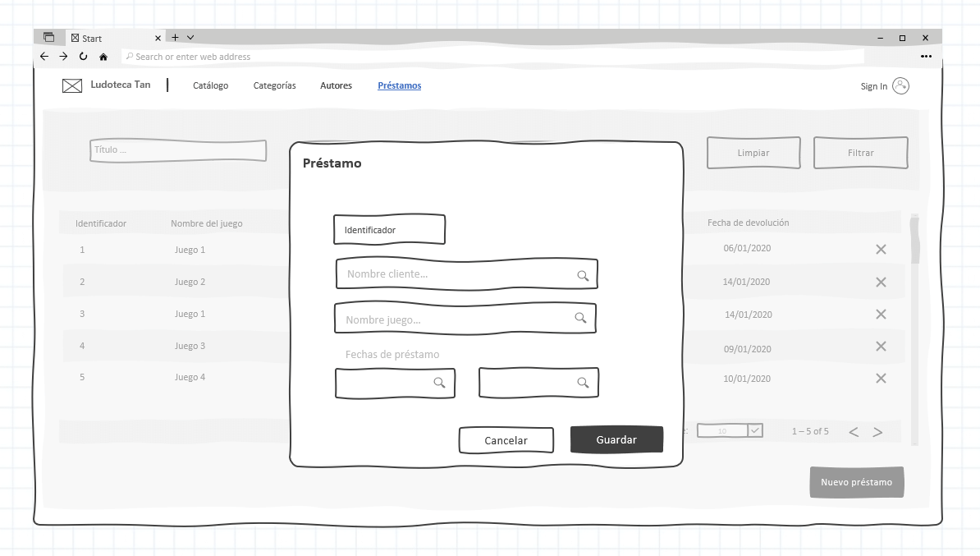The image size is (980, 556).
Task: Focus the Nombre cliente input field
Action: pyautogui.click(x=456, y=274)
